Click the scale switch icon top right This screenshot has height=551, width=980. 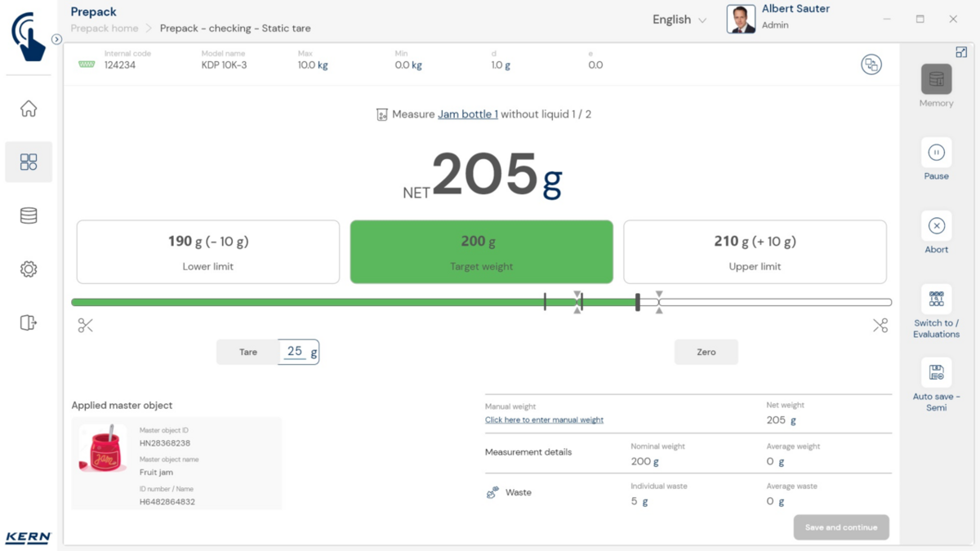coord(871,65)
